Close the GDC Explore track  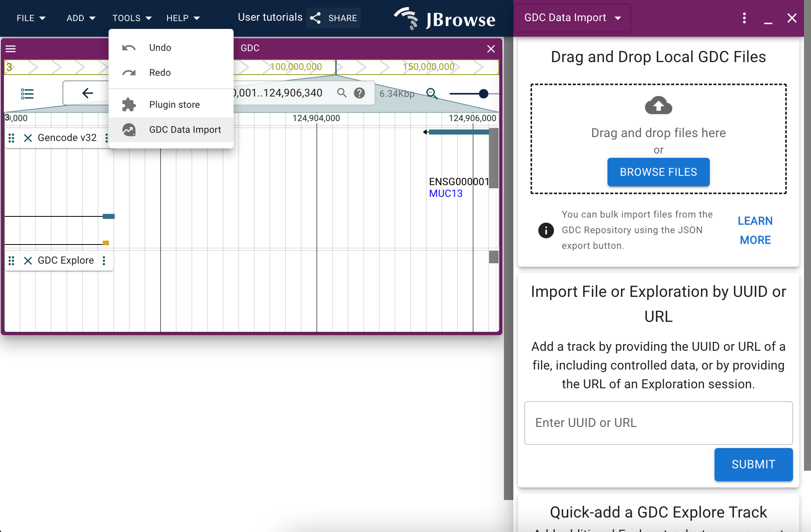point(28,261)
